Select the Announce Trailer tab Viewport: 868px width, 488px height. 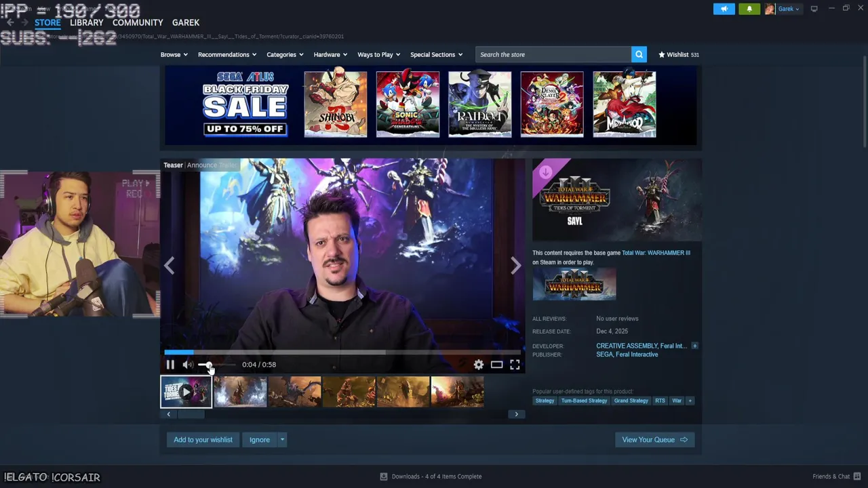[212, 165]
